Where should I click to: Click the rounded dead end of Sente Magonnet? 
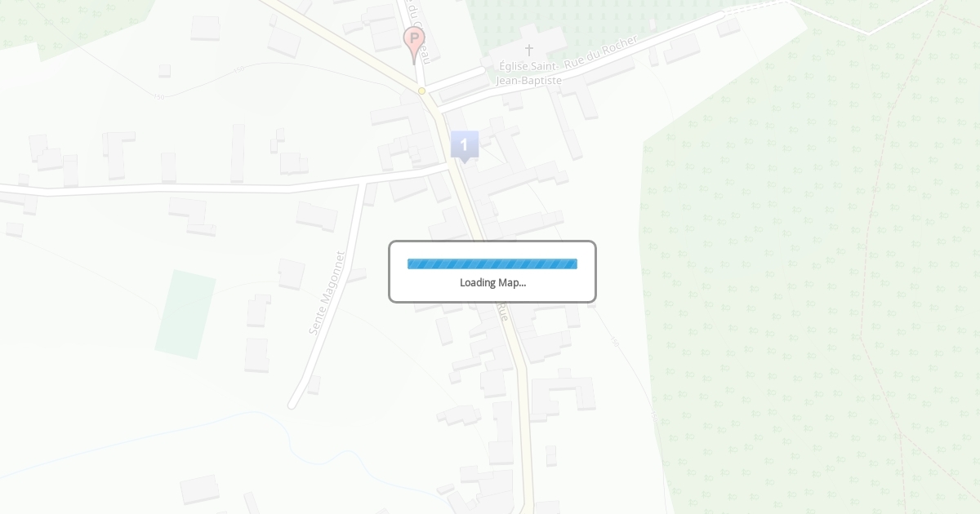pos(292,404)
